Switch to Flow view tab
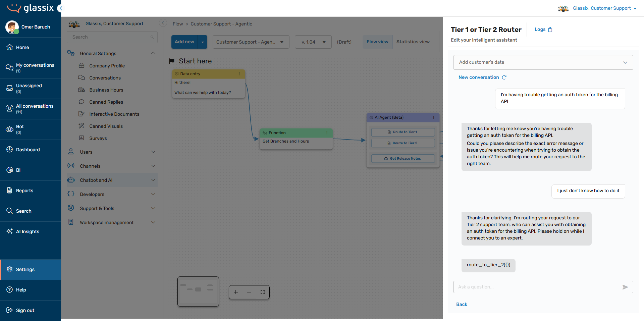 (x=377, y=42)
